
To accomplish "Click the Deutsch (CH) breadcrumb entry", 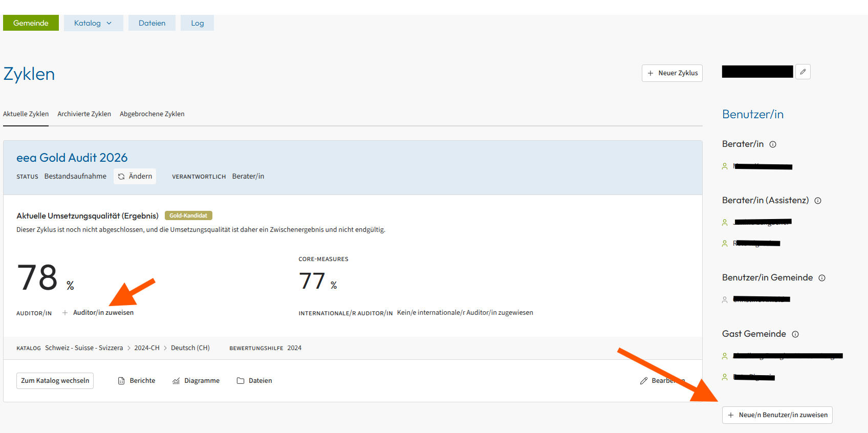I will (190, 348).
